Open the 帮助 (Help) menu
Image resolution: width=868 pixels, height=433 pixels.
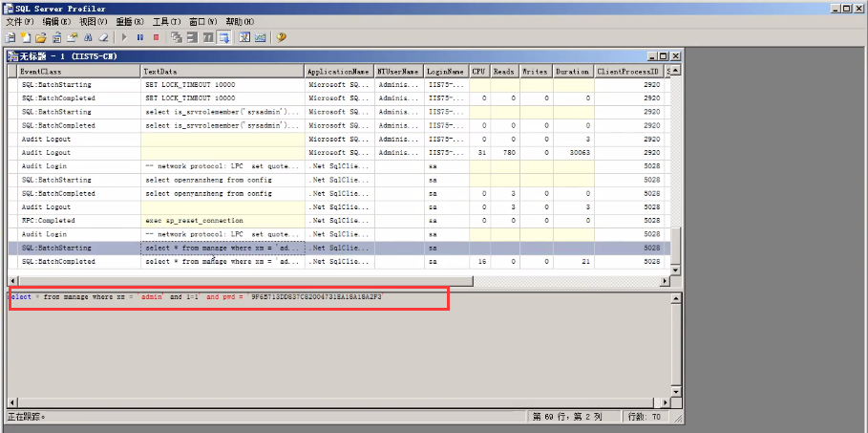coord(240,21)
